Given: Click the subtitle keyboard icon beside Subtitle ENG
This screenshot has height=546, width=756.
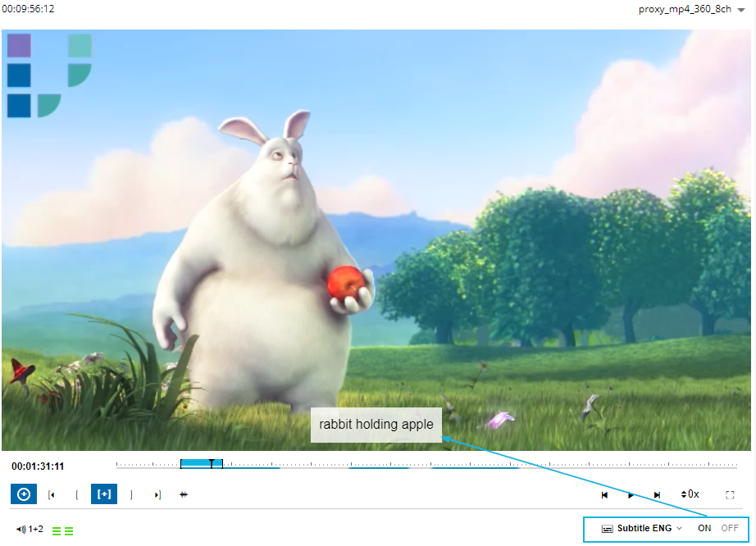Looking at the screenshot, I should pos(607,529).
